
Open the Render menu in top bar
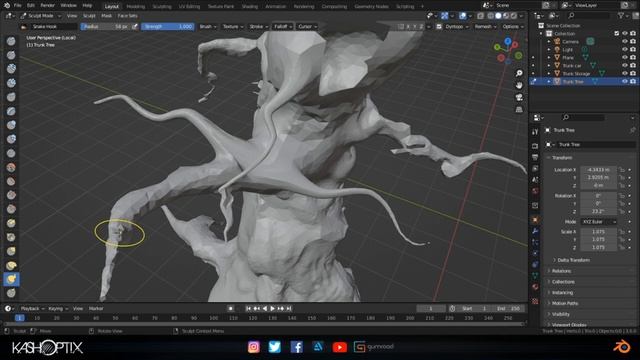pyautogui.click(x=47, y=6)
